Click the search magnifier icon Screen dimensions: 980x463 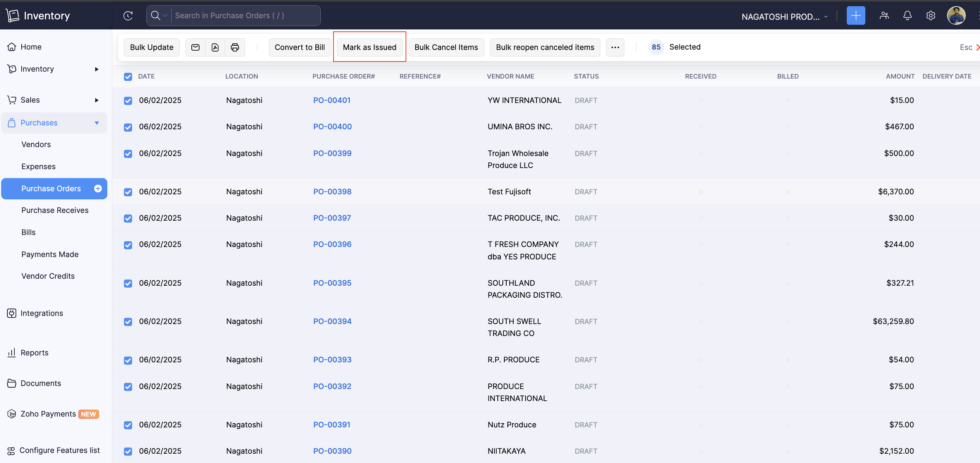155,15
